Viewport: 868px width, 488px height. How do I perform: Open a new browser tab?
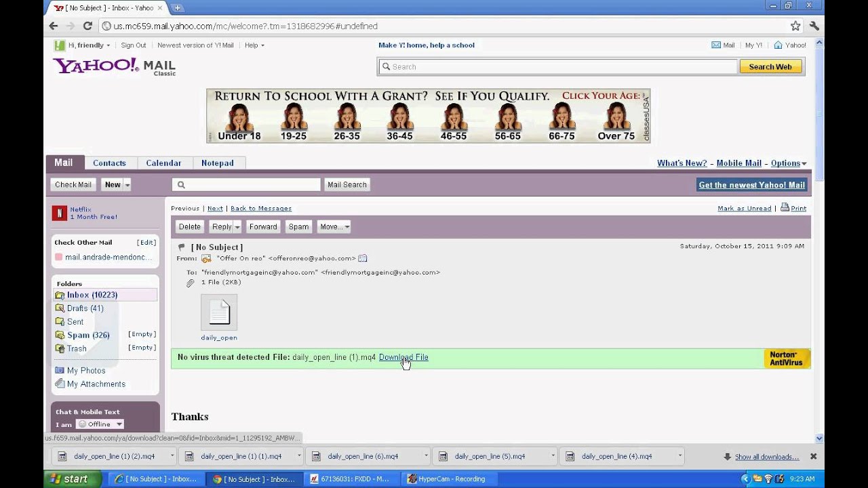pos(177,7)
